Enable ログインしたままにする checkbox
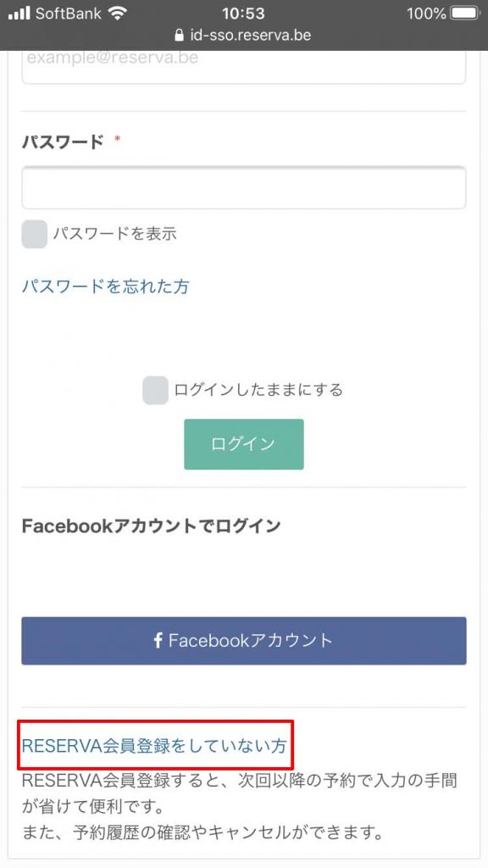The height and width of the screenshot is (868, 488). [156, 390]
